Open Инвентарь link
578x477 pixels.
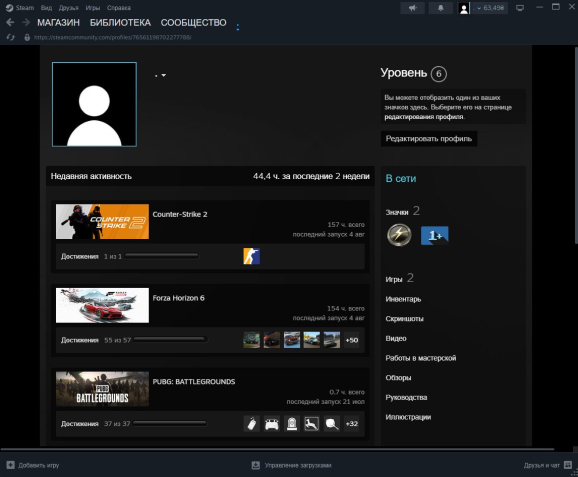403,299
